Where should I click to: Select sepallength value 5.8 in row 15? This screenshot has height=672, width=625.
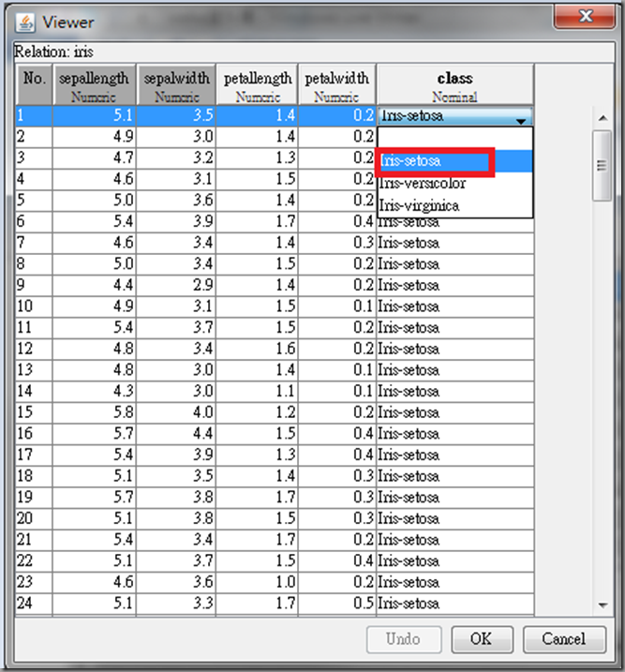pos(95,412)
